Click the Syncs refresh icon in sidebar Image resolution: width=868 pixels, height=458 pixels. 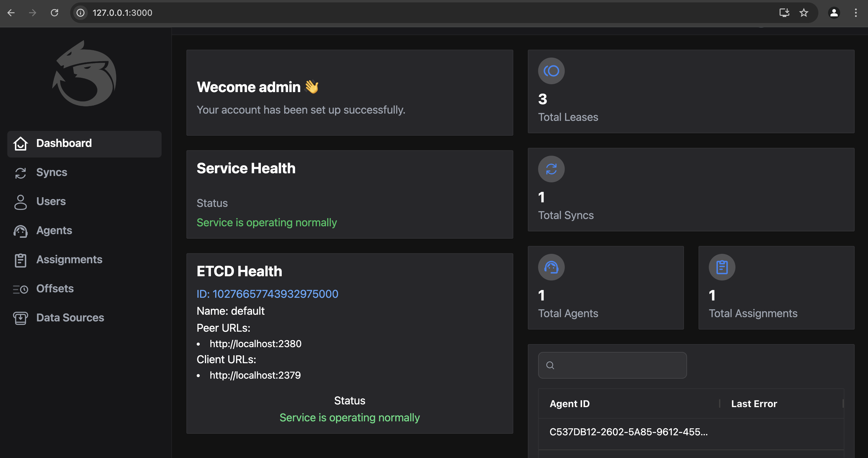pos(21,173)
